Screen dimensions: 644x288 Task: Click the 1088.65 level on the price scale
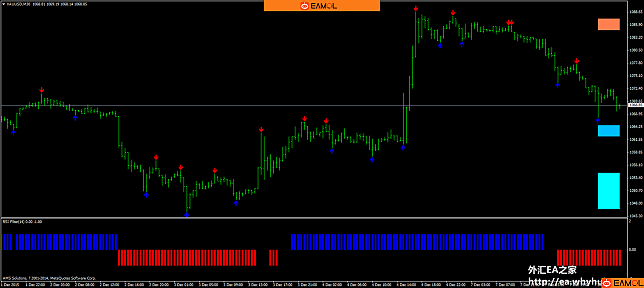(636, 12)
